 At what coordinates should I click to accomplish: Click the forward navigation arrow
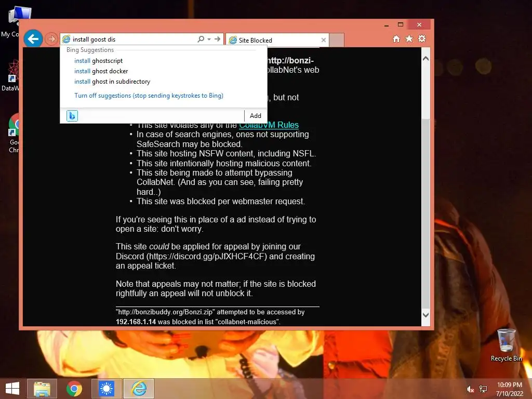point(51,39)
